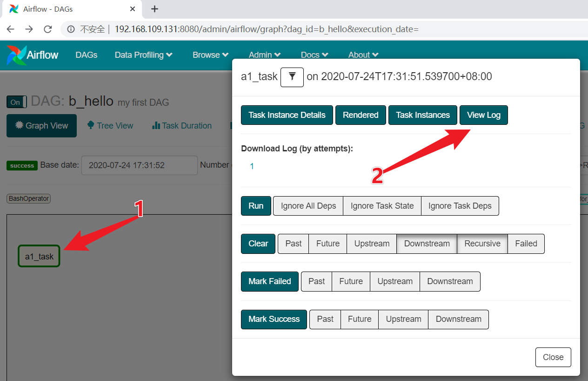
Task: Click the site info icon in address bar
Action: (x=70, y=29)
